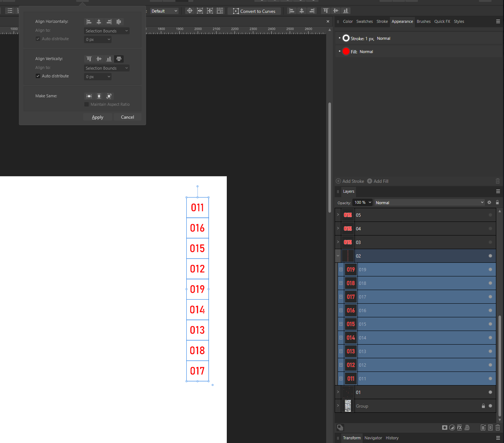This screenshot has height=443, width=504.
Task: Open the Stroke tab
Action: 382,21
